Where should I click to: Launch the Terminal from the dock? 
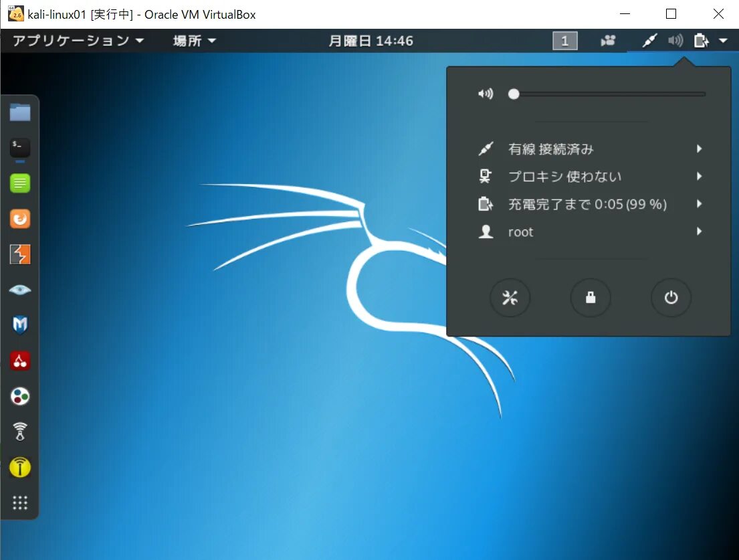[20, 148]
